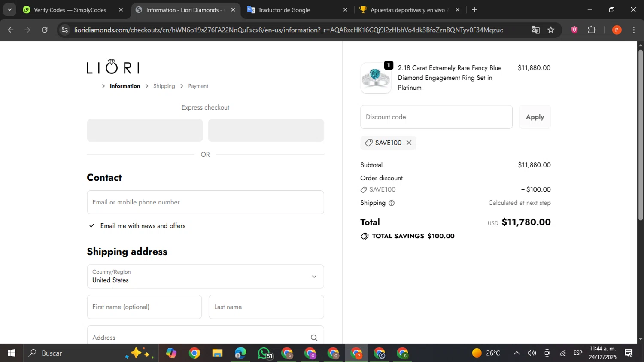Open the volume control in system tray
The image size is (644, 362).
pyautogui.click(x=532, y=353)
